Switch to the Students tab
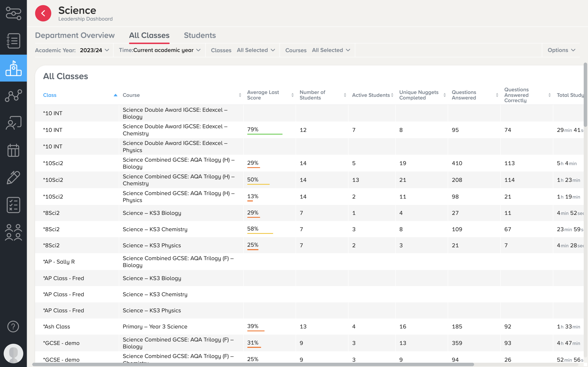The width and height of the screenshot is (588, 367). 200,35
